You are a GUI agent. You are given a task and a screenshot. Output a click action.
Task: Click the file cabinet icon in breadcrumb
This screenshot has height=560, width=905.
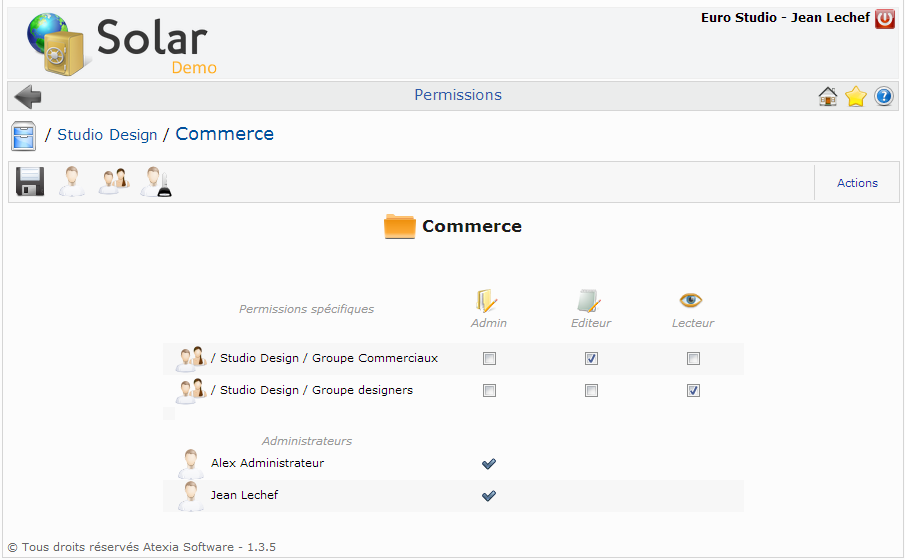point(24,136)
